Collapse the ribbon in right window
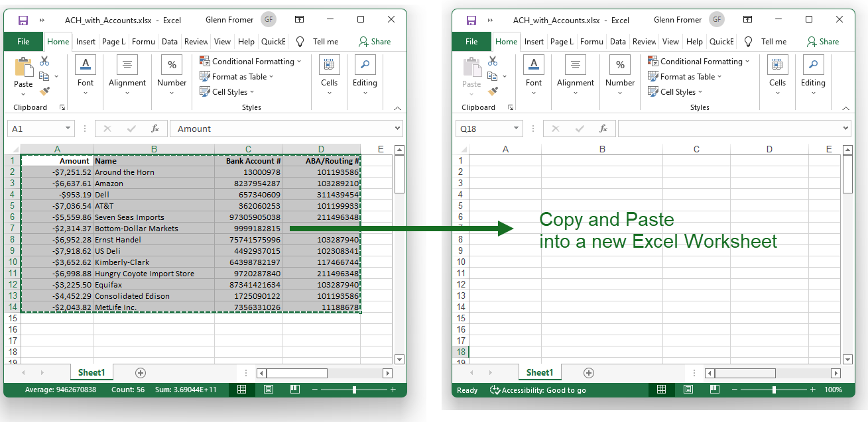The height and width of the screenshot is (422, 868). pos(845,108)
